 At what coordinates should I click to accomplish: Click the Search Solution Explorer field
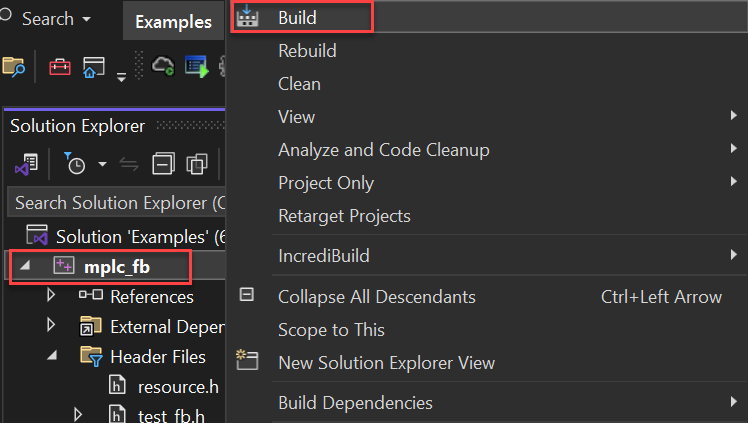[x=116, y=203]
